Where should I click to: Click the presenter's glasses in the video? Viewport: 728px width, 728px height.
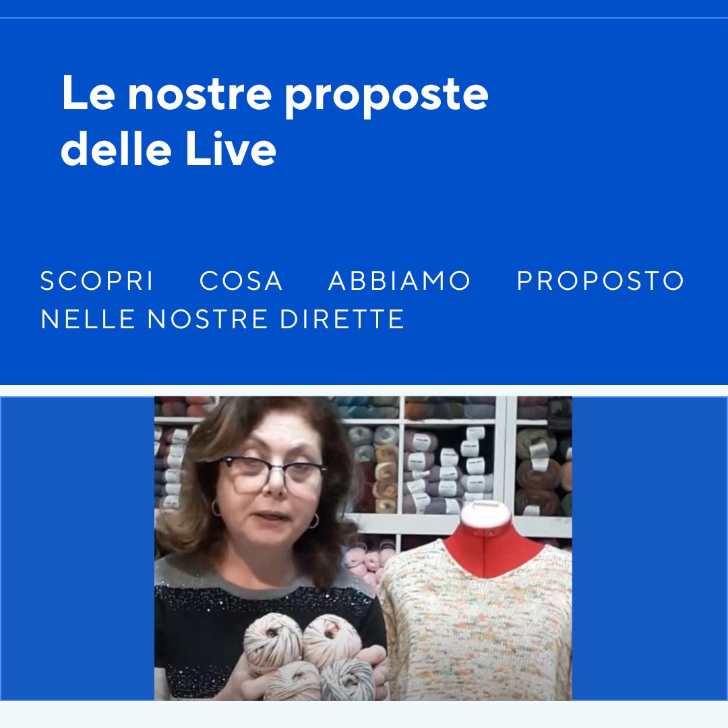272,474
